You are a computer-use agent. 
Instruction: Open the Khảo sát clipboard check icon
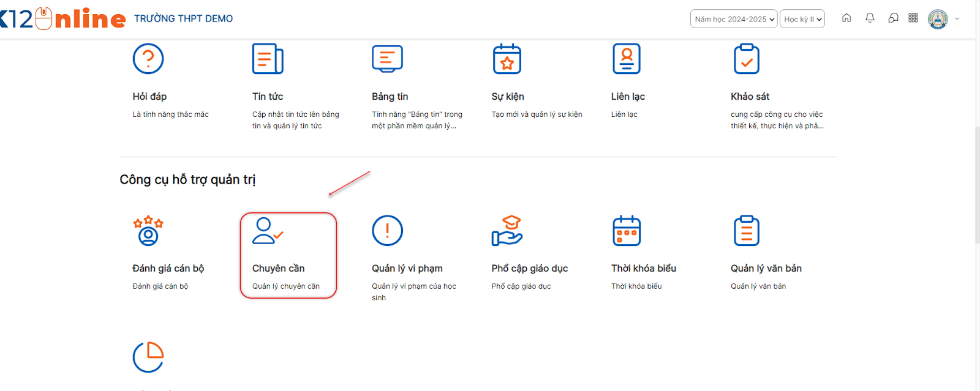click(x=746, y=59)
